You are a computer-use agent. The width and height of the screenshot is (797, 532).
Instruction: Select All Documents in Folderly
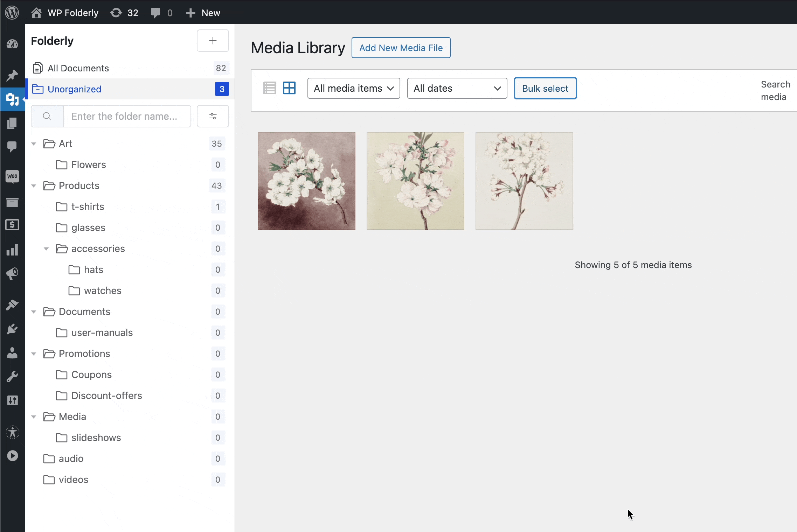(130, 68)
